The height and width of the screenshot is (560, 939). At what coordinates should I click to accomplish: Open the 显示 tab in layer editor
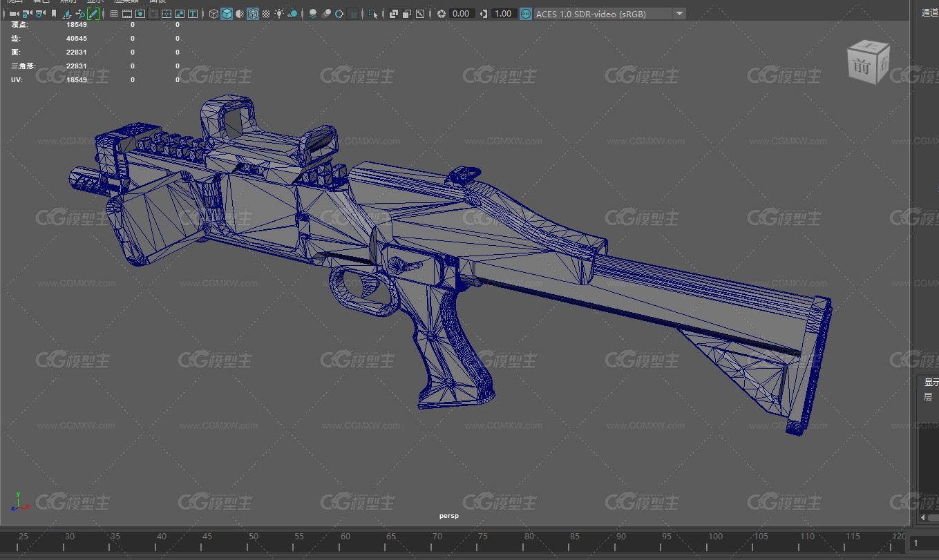pyautogui.click(x=931, y=382)
